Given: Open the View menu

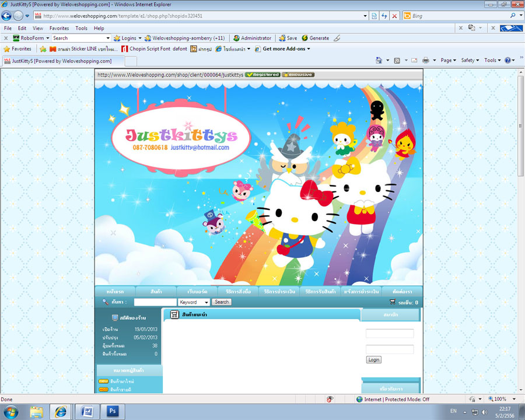Looking at the screenshot, I should click(x=38, y=28).
